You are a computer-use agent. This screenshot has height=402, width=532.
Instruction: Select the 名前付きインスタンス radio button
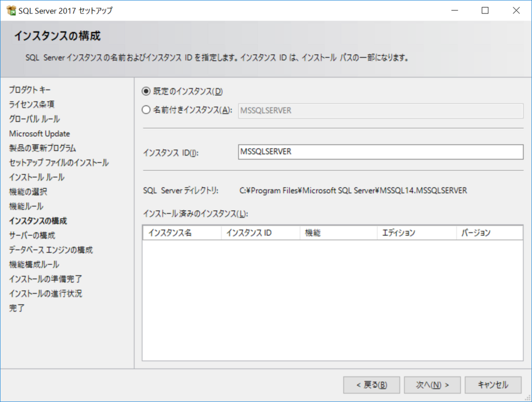pos(146,110)
